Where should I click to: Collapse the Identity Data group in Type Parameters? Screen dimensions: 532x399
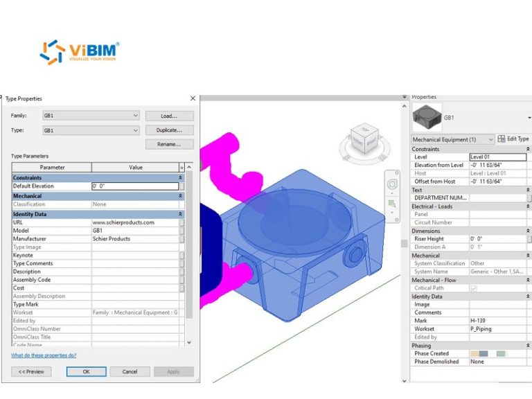click(181, 214)
